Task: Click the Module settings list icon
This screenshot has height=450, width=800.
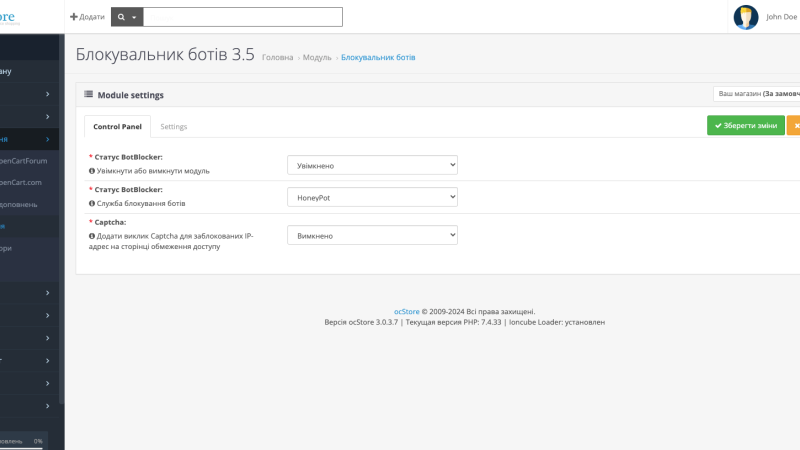Action: (88, 94)
